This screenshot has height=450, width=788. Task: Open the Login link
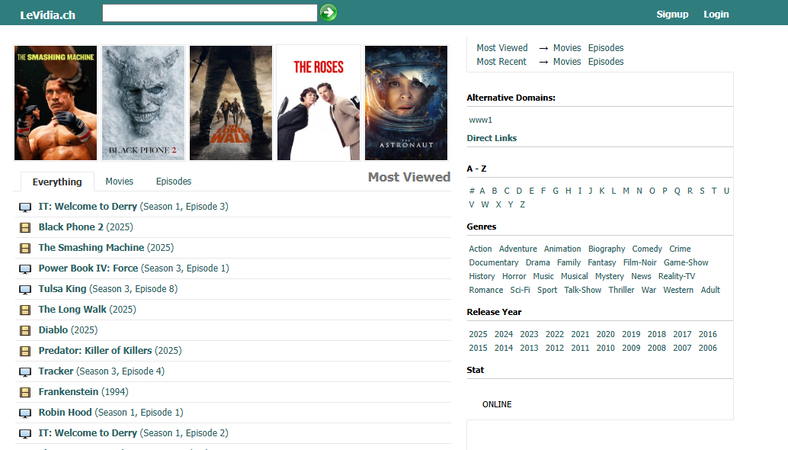coord(716,14)
